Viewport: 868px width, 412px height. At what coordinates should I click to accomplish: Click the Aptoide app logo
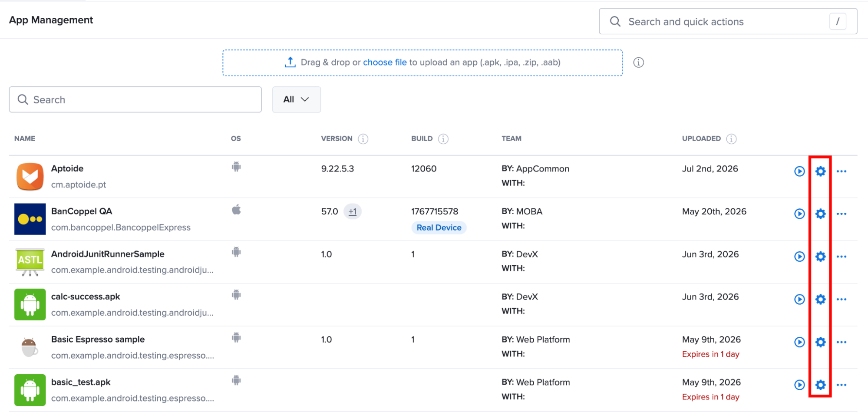click(x=30, y=177)
